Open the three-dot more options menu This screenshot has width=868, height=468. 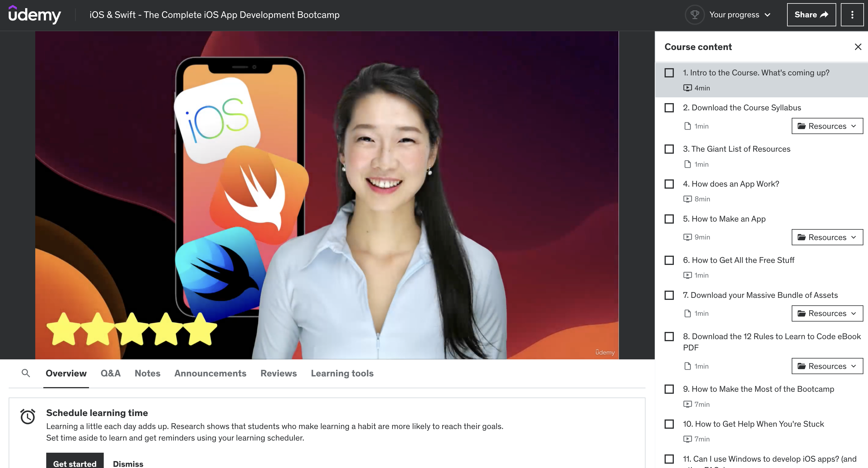[x=852, y=15]
